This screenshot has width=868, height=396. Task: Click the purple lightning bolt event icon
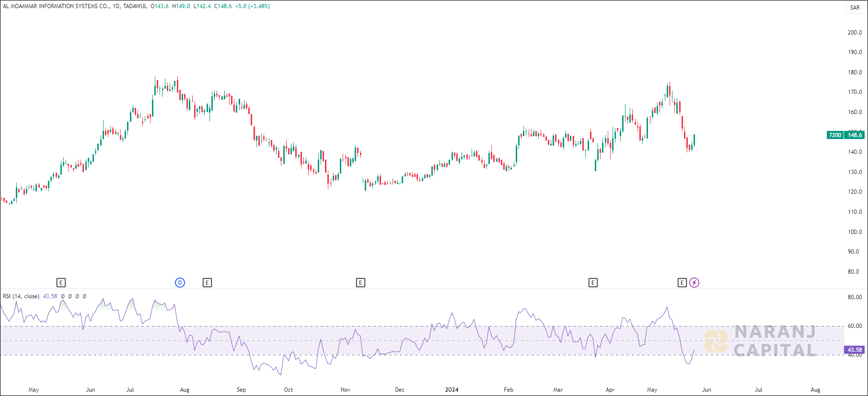click(694, 283)
